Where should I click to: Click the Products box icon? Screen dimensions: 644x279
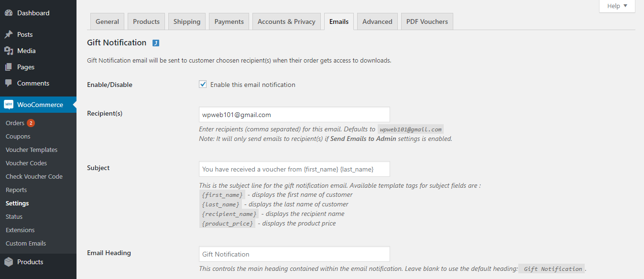(x=9, y=262)
